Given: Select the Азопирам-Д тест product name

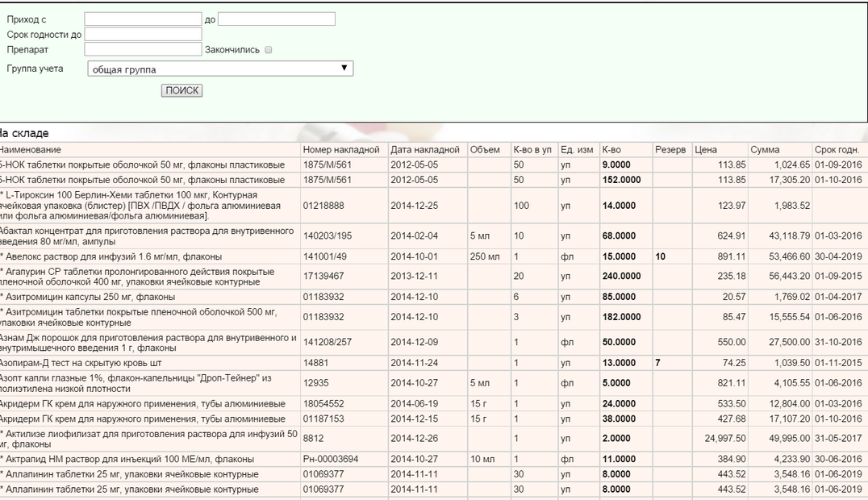Looking at the screenshot, I should click(81, 363).
